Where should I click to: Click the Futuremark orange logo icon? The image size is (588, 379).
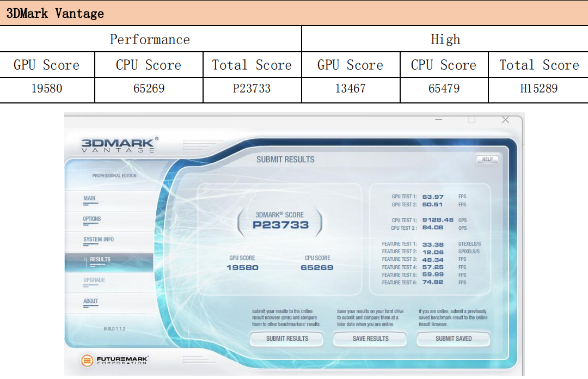pos(87,360)
